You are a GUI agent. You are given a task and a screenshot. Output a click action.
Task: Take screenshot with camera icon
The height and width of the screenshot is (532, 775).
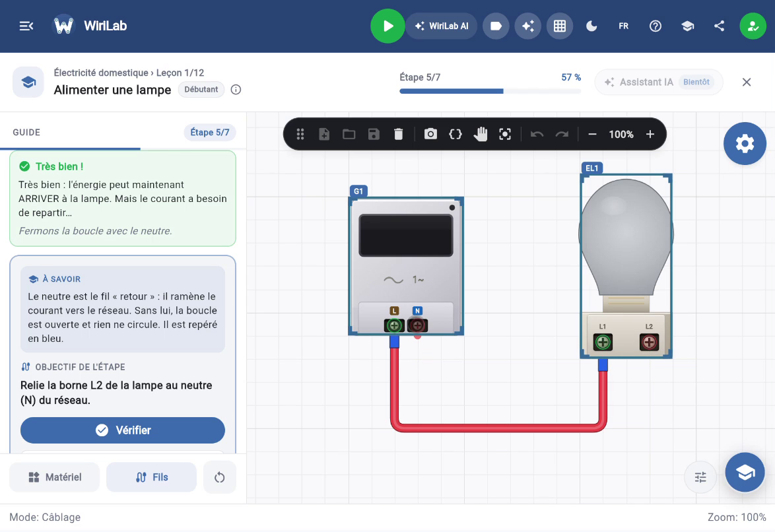[430, 134]
